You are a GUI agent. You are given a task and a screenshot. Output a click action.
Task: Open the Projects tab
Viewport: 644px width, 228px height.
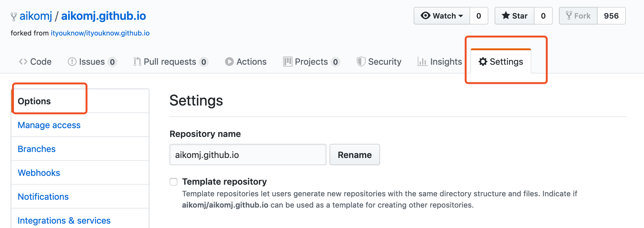312,62
